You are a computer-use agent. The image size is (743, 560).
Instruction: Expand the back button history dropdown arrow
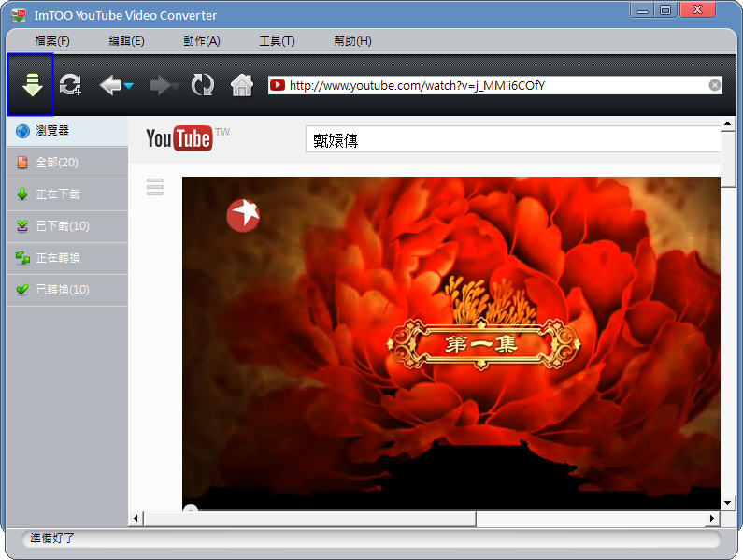pyautogui.click(x=129, y=86)
